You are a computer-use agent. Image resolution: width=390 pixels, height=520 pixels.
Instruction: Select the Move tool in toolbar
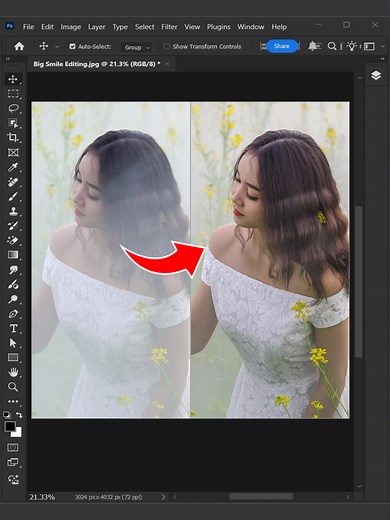[x=13, y=79]
